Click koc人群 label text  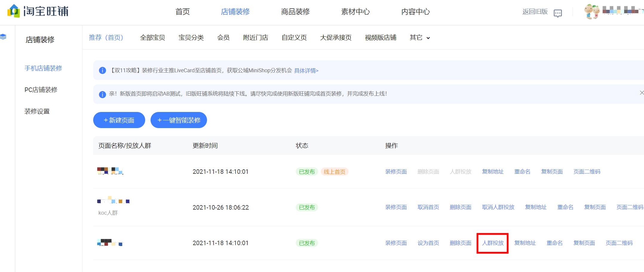tap(108, 213)
